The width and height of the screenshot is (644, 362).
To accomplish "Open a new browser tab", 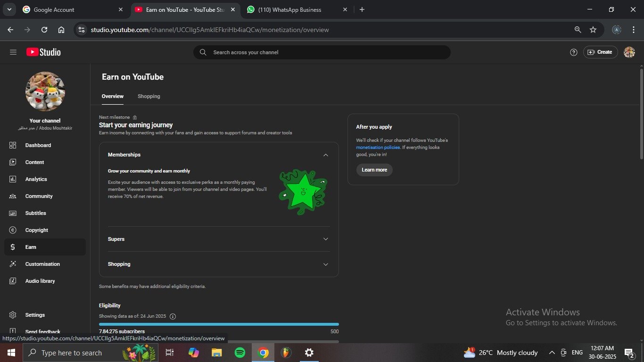I will [x=362, y=9].
